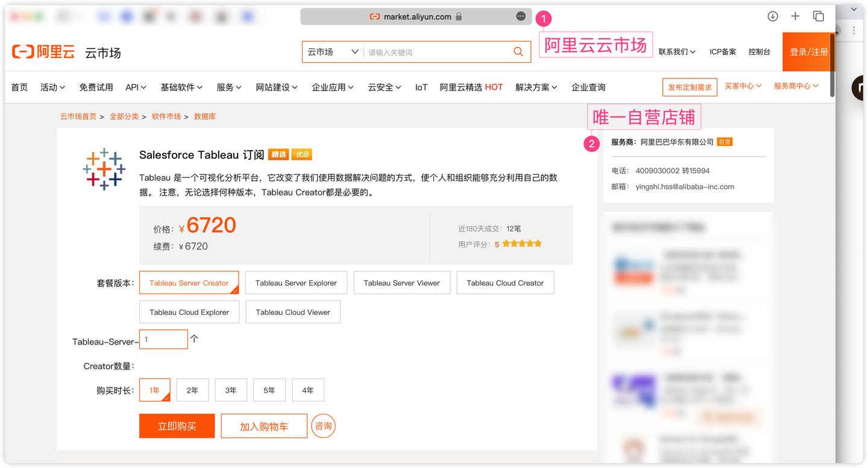The image size is (868, 468).
Task: Click the 数据库 breadcrumb link
Action: (205, 116)
